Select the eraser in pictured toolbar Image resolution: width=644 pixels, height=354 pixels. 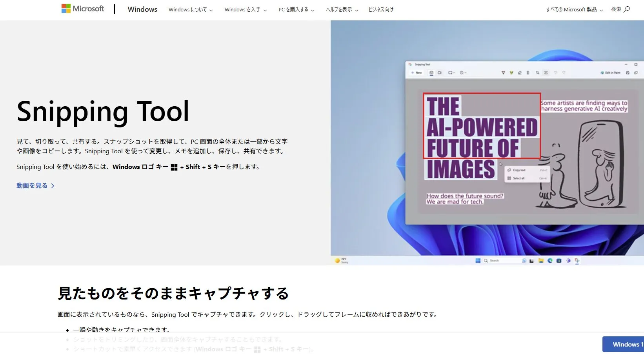pos(520,73)
